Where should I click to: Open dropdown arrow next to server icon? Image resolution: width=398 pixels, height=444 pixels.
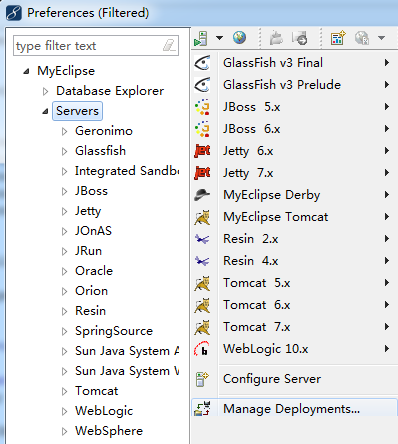click(x=219, y=38)
